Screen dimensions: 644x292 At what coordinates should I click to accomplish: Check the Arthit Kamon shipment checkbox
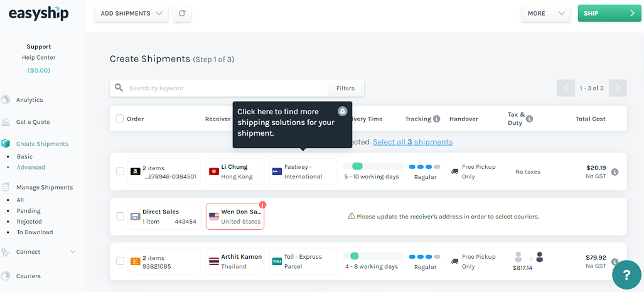120,261
